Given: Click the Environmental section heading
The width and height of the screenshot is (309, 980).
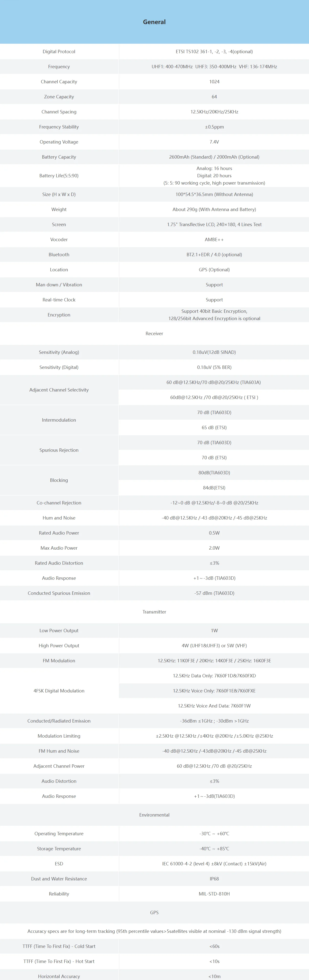Looking at the screenshot, I should [154, 815].
